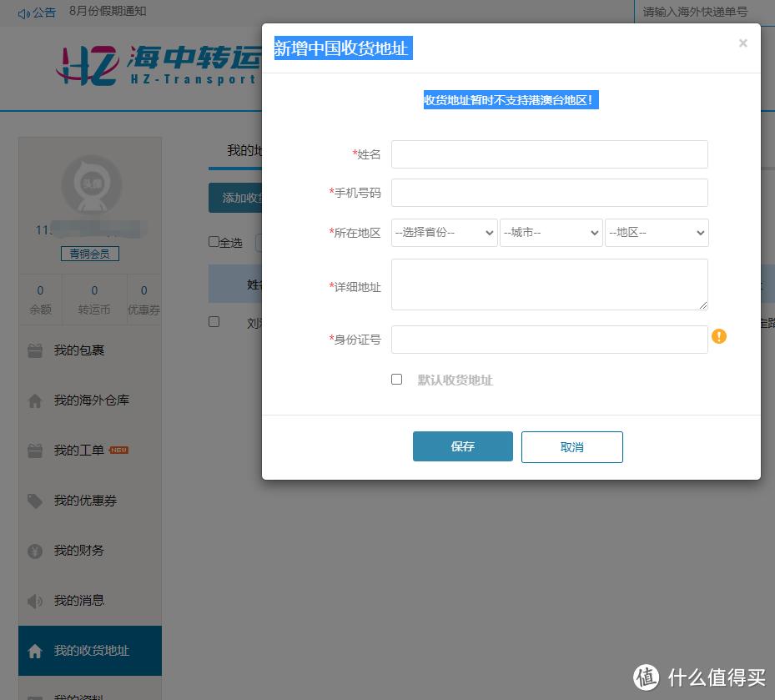The image size is (775, 700).
Task: Open the 选择省份 province dropdown
Action: click(x=444, y=233)
